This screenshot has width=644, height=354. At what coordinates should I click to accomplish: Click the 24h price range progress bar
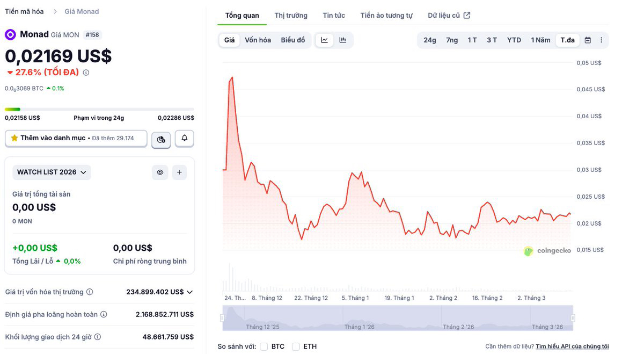(99, 109)
